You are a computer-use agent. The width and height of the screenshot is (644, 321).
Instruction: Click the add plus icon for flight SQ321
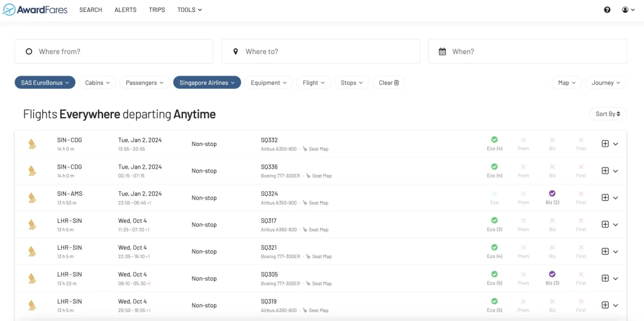click(605, 252)
